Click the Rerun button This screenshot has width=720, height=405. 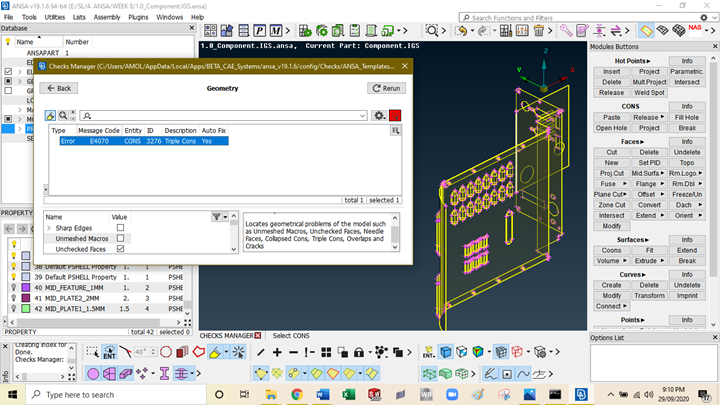[x=386, y=88]
